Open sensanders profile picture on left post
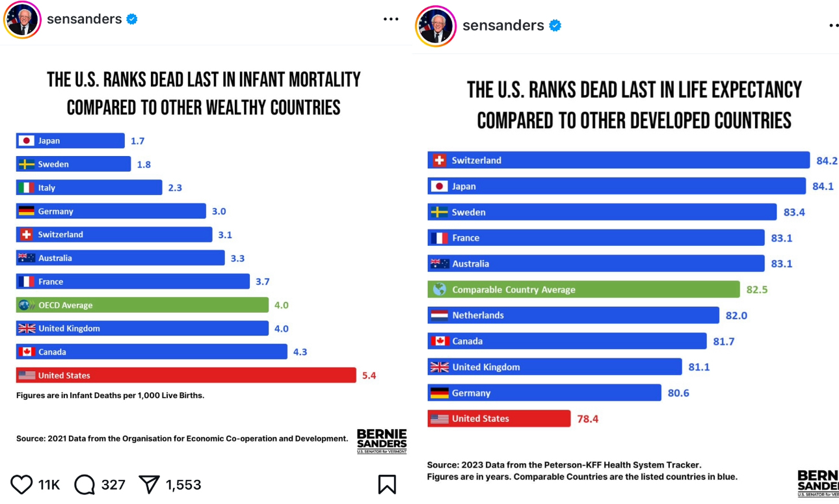The image size is (839, 504). click(x=22, y=20)
